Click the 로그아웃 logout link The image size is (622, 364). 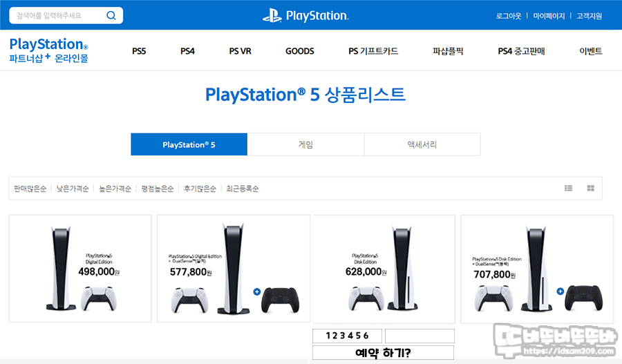pos(509,16)
